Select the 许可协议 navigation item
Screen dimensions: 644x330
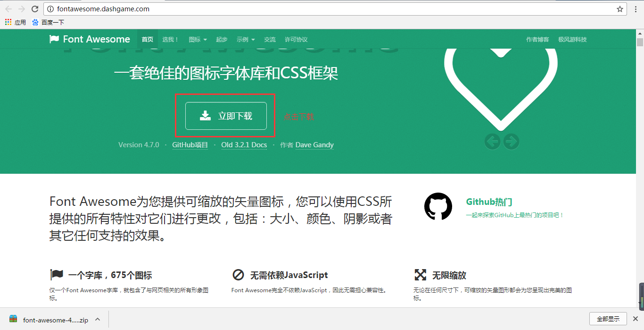296,40
